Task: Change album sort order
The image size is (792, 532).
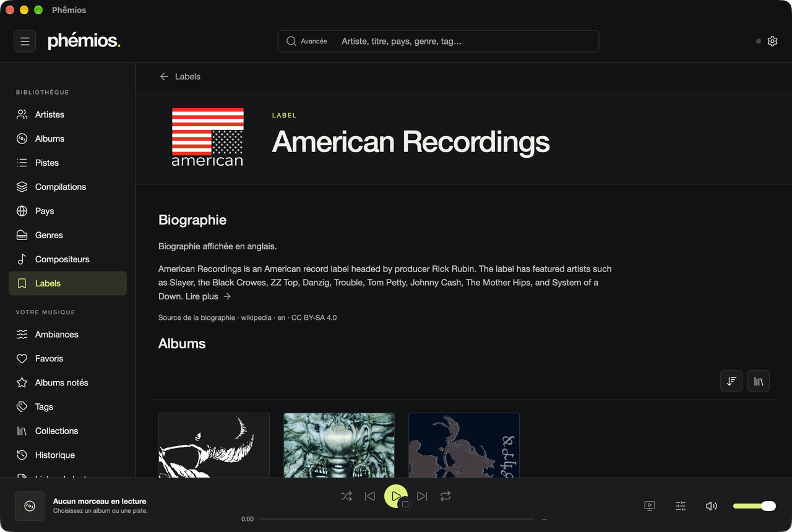Action: (731, 382)
